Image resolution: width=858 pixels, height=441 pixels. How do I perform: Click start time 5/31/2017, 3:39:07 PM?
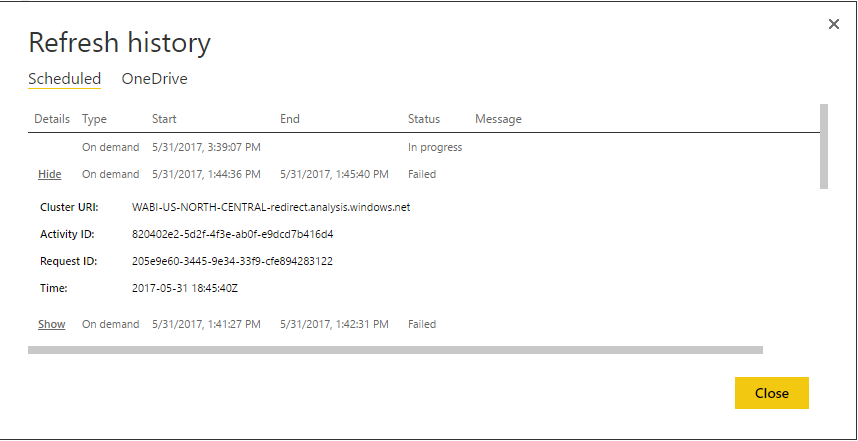click(x=206, y=148)
